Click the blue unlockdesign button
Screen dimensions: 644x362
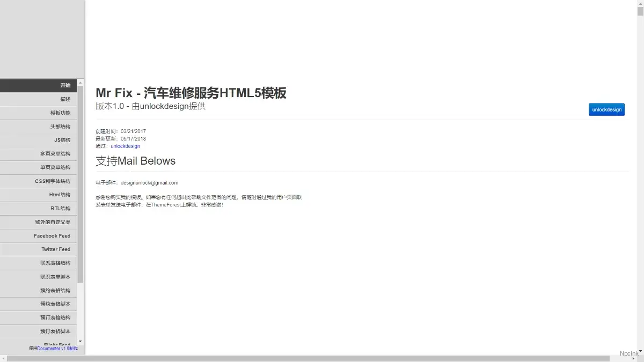click(x=606, y=109)
